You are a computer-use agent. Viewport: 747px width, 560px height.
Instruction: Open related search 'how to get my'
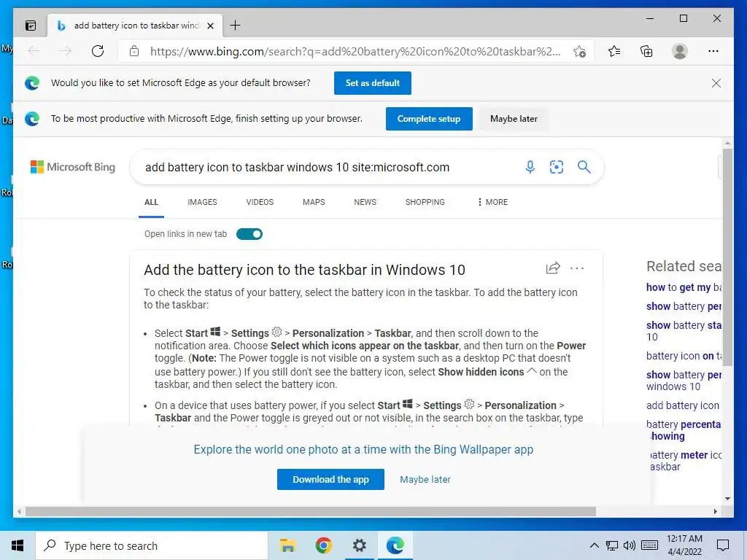(x=684, y=287)
